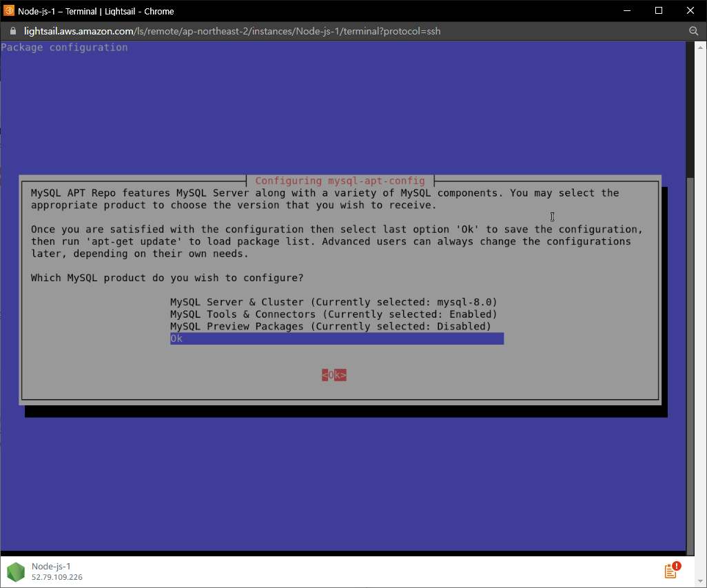The image size is (707, 588).
Task: Click the IP address 52.79.109.226
Action: click(57, 577)
